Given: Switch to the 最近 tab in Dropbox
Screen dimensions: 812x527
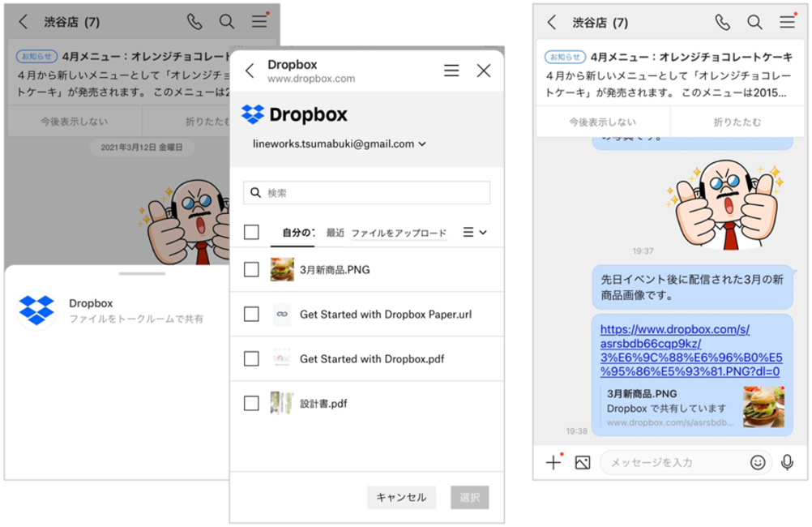Looking at the screenshot, I should pyautogui.click(x=335, y=233).
